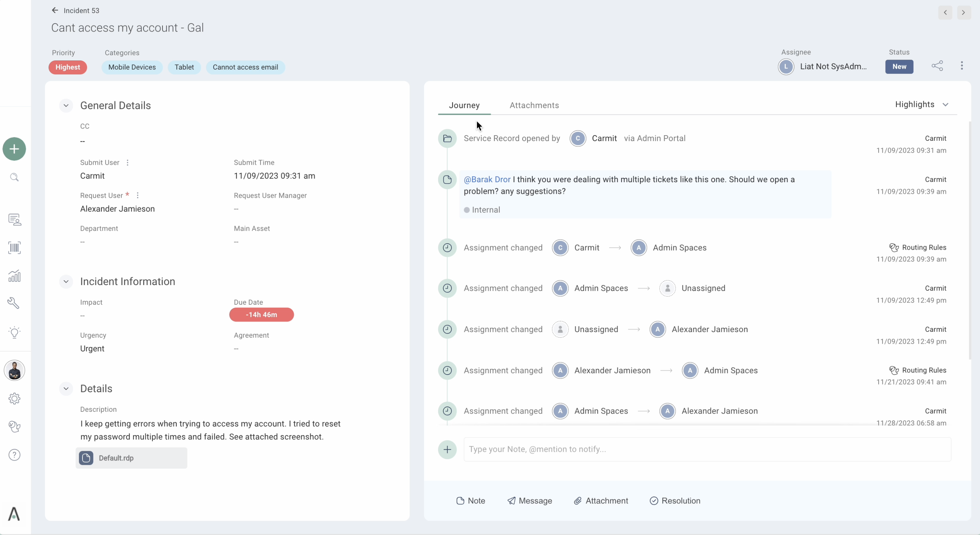Click the note input field to type a note

tap(647, 449)
